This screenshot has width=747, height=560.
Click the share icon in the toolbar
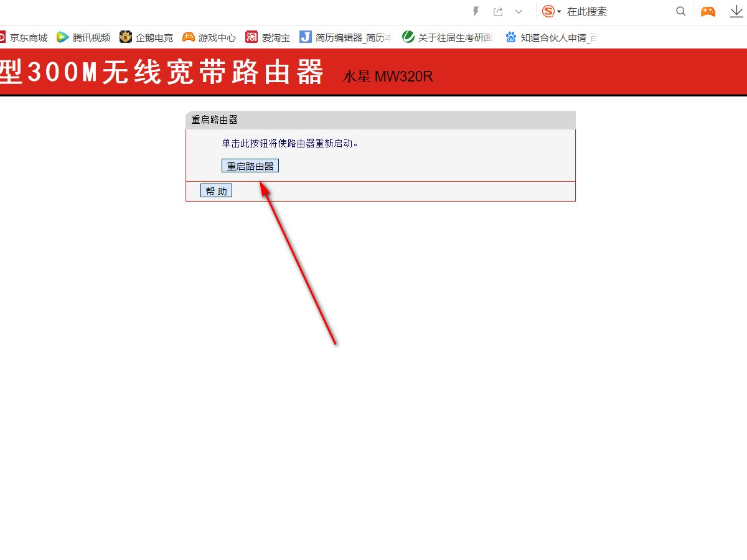[x=498, y=11]
